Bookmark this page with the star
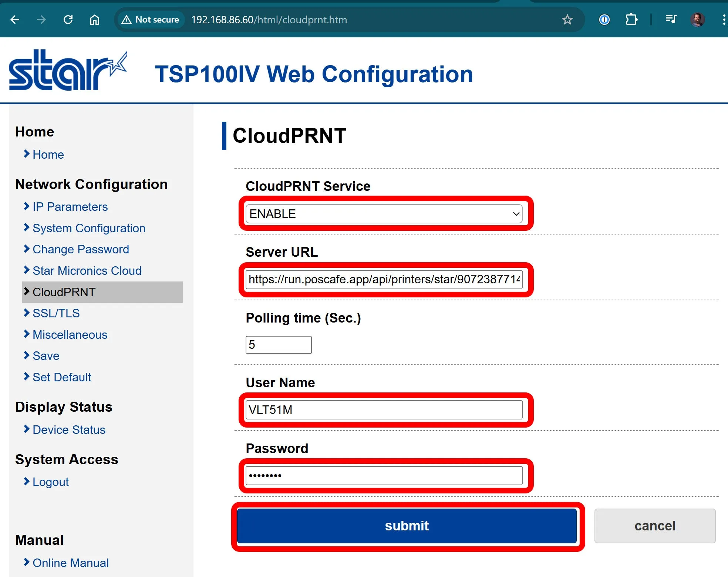The image size is (728, 577). click(x=567, y=20)
